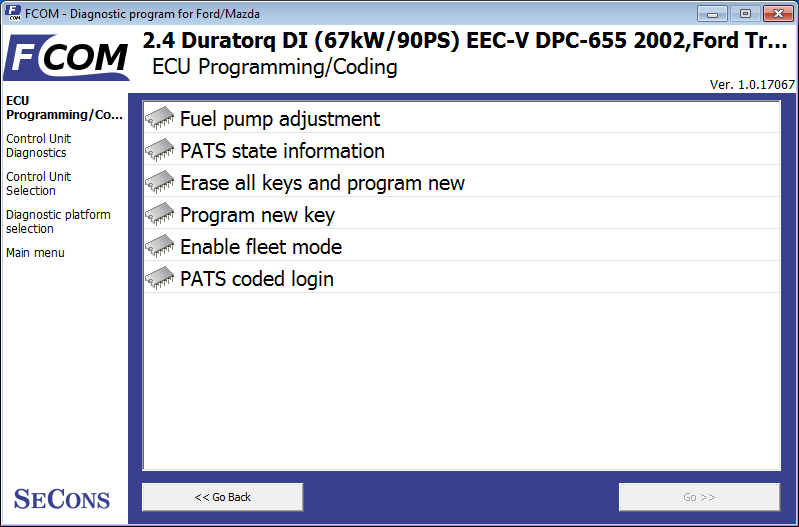Open PATS state information entry
The width and height of the screenshot is (799, 527).
(x=282, y=151)
